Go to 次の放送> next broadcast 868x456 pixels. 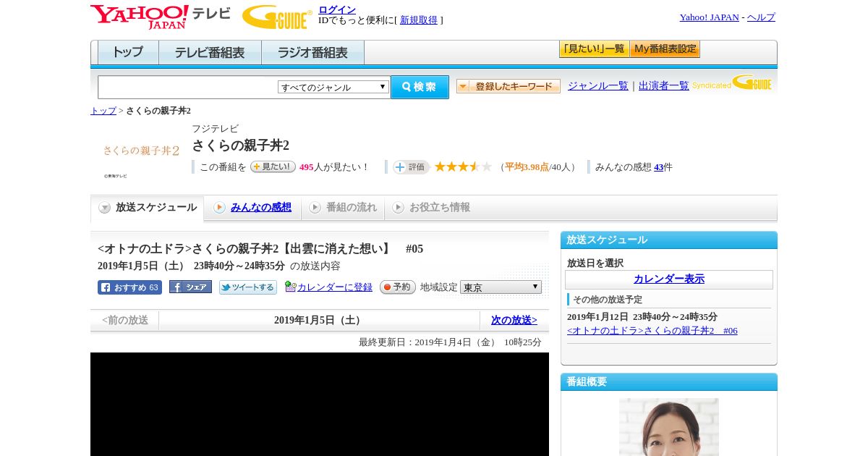pos(514,320)
